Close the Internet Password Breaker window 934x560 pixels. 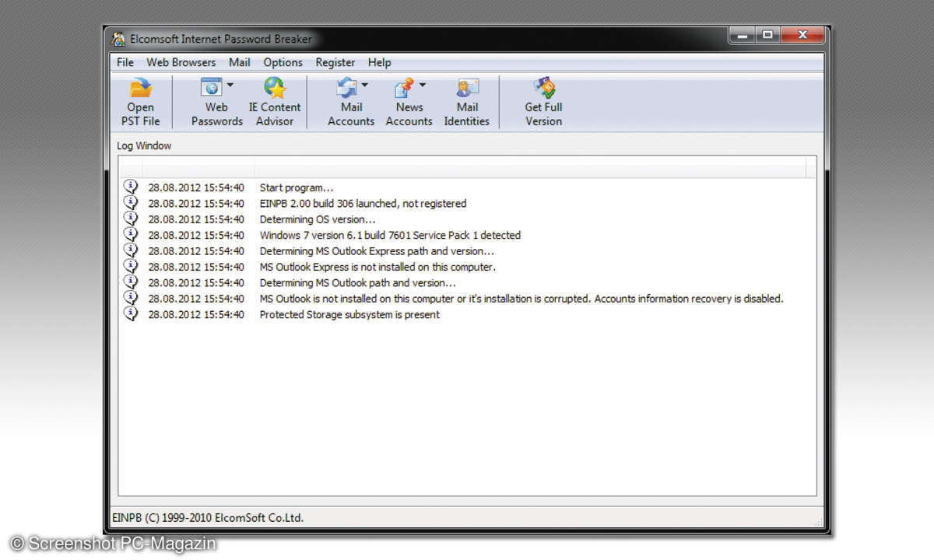tap(802, 35)
